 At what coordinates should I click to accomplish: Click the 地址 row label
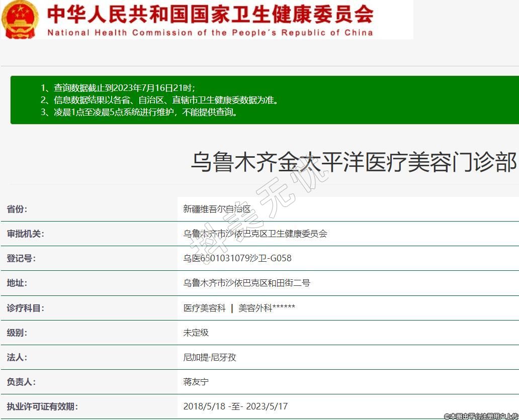17,283
